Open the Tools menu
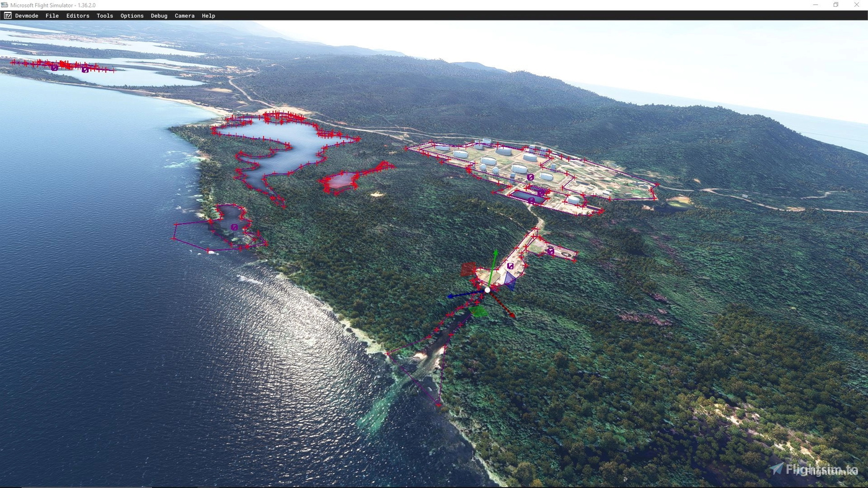The height and width of the screenshot is (488, 868). tap(104, 16)
